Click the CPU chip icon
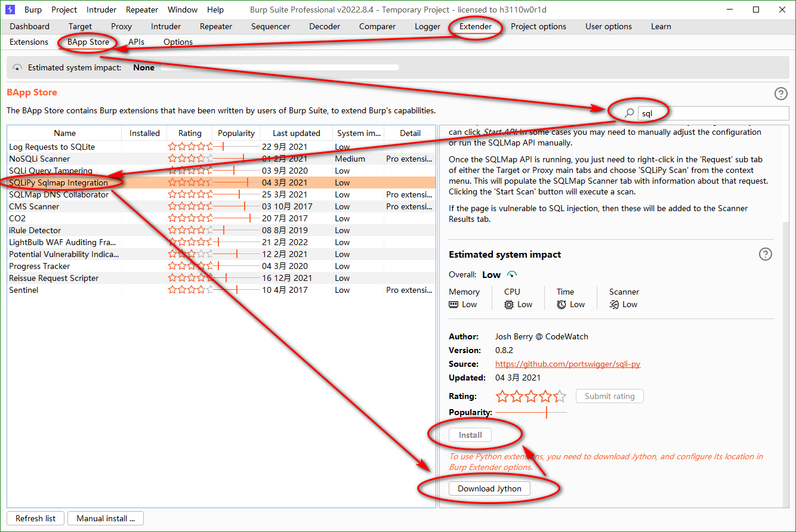796x532 pixels. coord(509,304)
